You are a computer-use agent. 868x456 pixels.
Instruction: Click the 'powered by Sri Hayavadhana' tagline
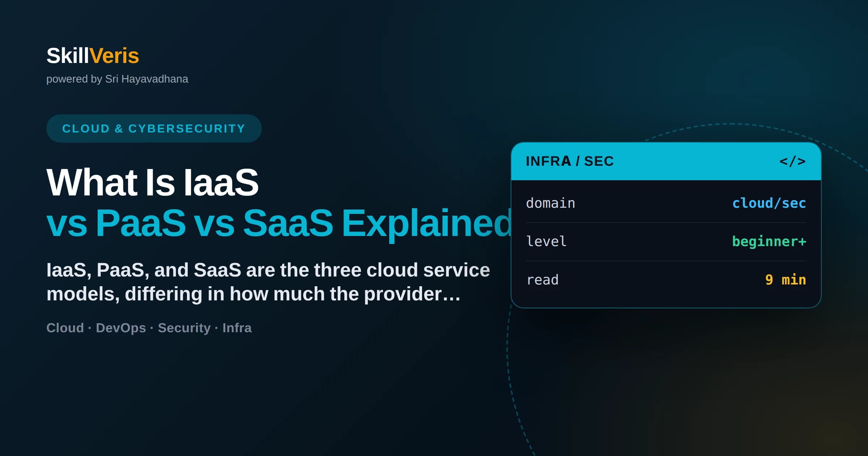(x=117, y=79)
